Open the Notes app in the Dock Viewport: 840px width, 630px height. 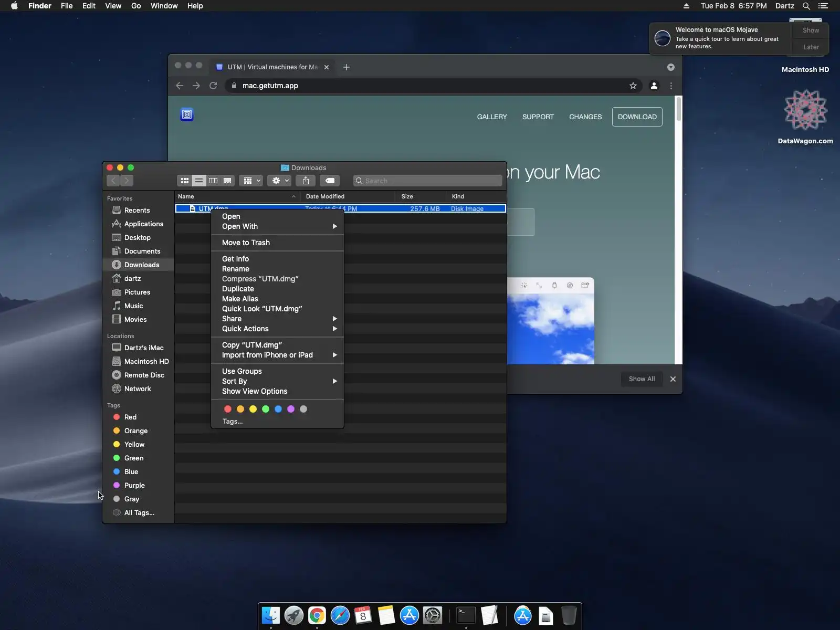click(386, 615)
